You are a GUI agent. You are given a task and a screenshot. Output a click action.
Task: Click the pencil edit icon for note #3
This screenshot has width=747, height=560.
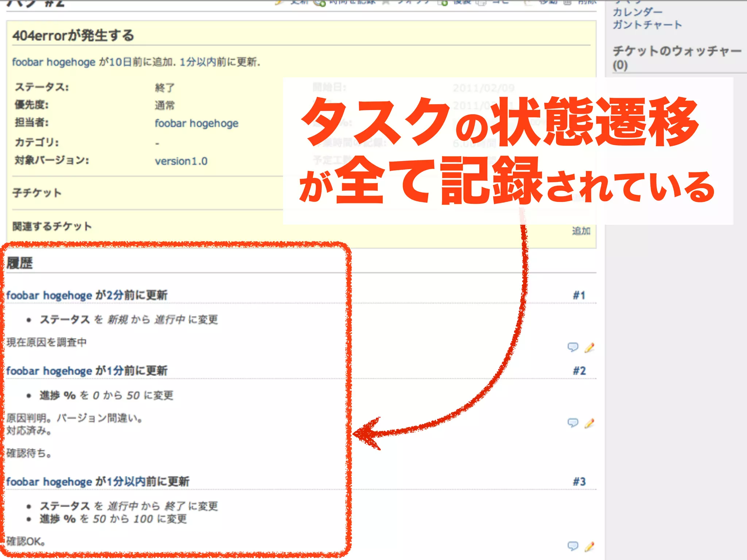[589, 546]
